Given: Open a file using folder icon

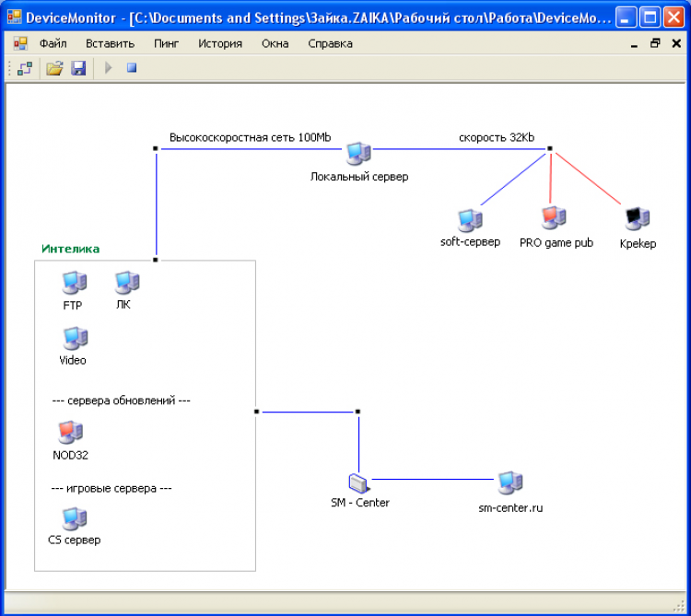Looking at the screenshot, I should pos(54,68).
